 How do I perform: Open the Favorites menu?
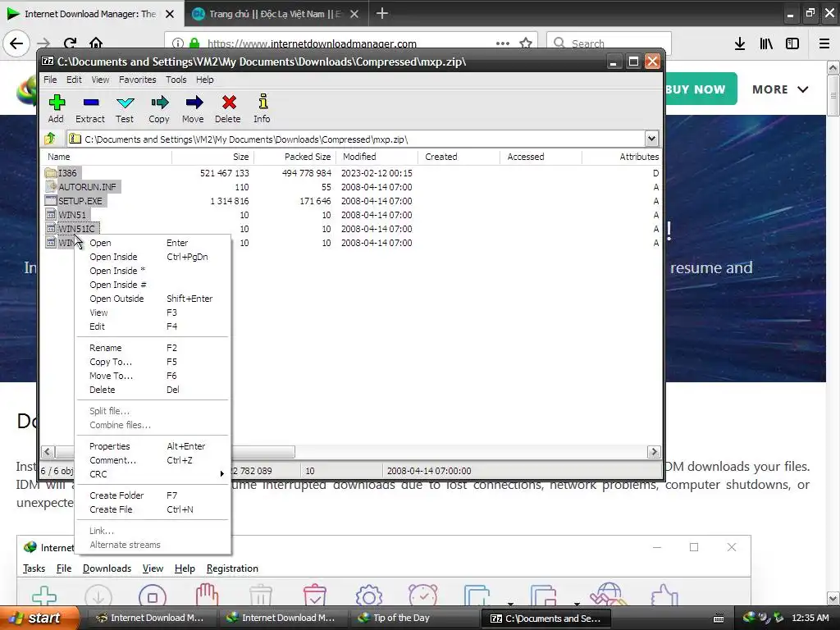(138, 80)
